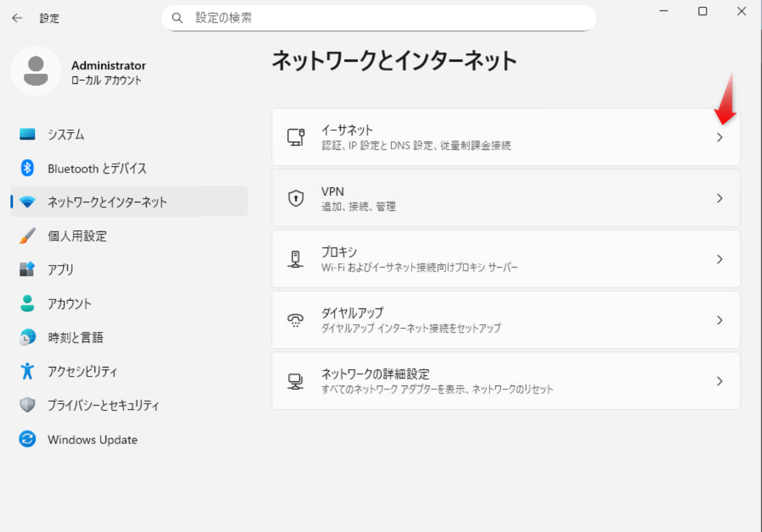This screenshot has height=532, width=762.
Task: Open the Administrator account profile picture
Action: pyautogui.click(x=36, y=71)
